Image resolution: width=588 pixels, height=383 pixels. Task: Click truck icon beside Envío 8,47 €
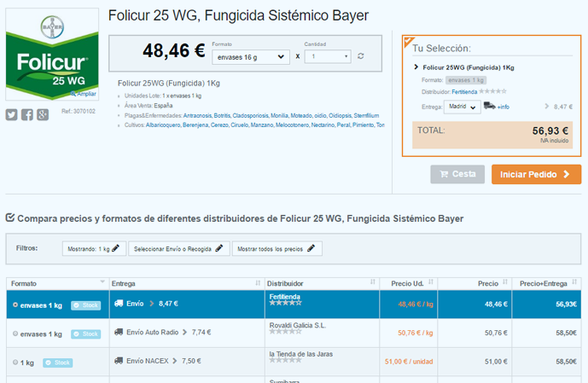119,303
